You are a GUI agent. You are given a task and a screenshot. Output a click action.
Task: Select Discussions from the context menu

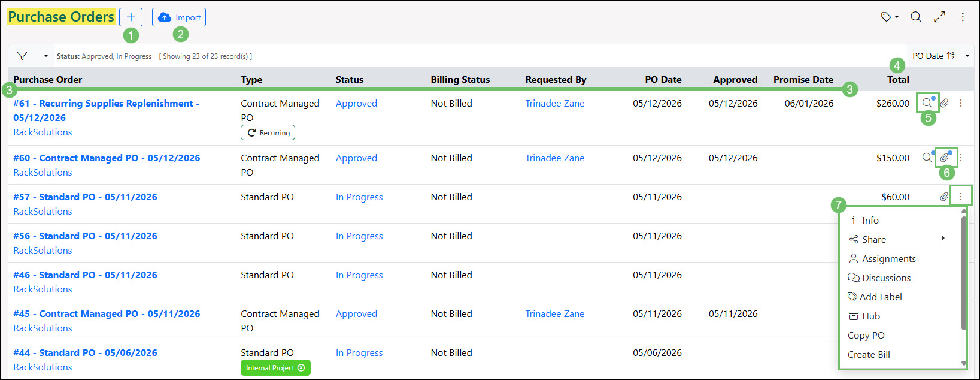pyautogui.click(x=879, y=278)
